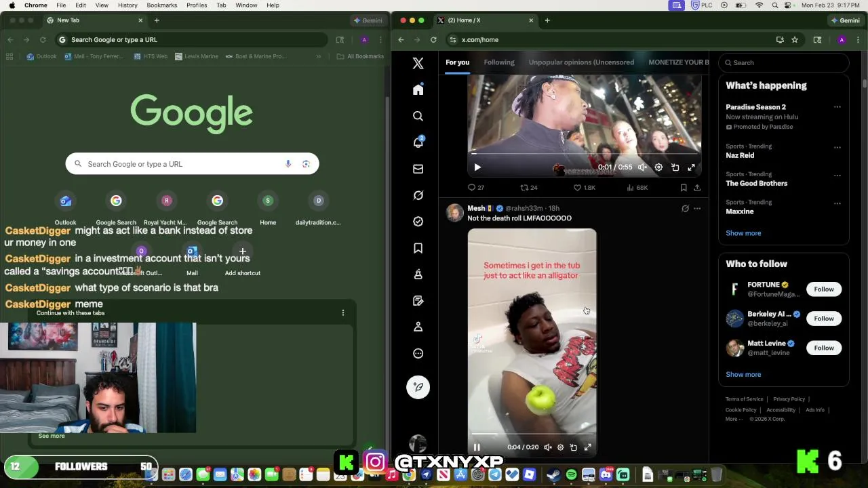
Task: Expand hidden bookmarks chevron in bookmarks bar
Action: point(319,56)
